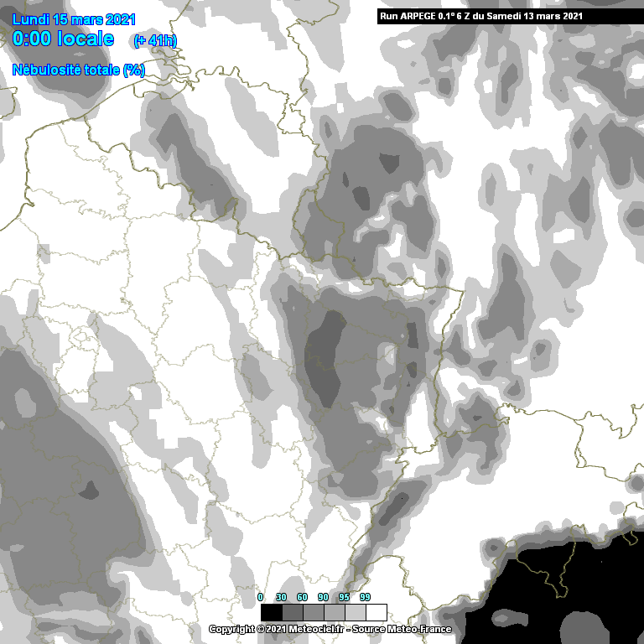This screenshot has height=644, width=644.
Task: Click the '60' legend scale number
Action: (x=303, y=597)
